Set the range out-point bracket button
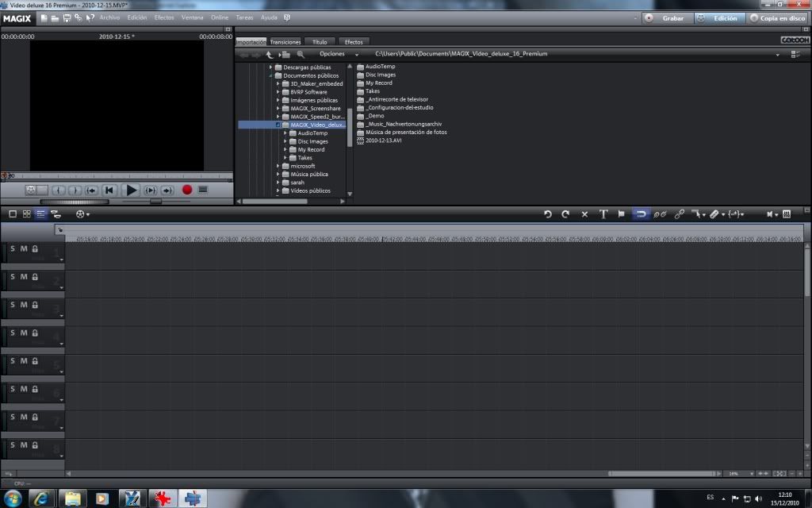This screenshot has width=812, height=508. [x=75, y=190]
